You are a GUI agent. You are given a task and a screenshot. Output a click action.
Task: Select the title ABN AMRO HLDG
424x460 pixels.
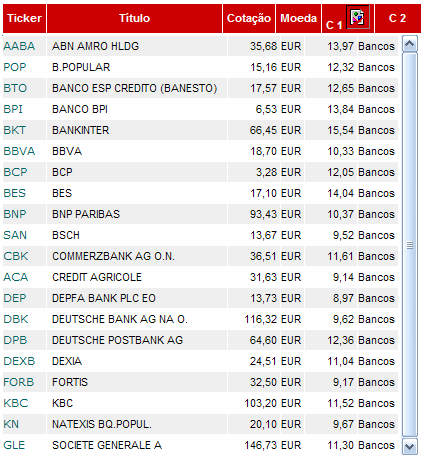click(x=95, y=46)
